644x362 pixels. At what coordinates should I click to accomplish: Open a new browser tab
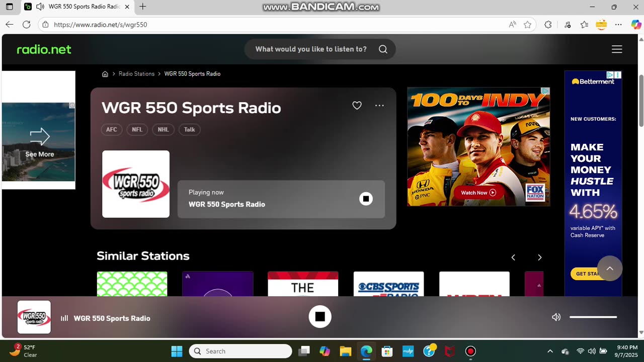(143, 7)
